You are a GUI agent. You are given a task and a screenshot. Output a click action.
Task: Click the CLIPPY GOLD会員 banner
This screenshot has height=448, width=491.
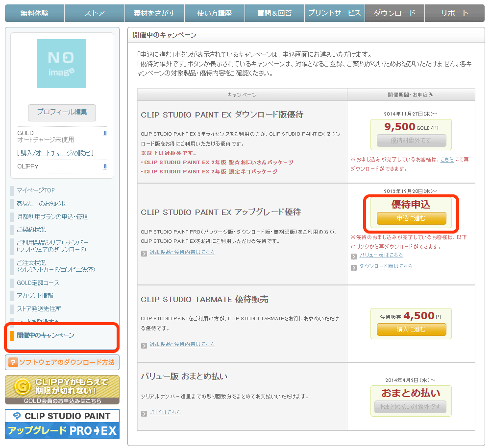tap(62, 390)
